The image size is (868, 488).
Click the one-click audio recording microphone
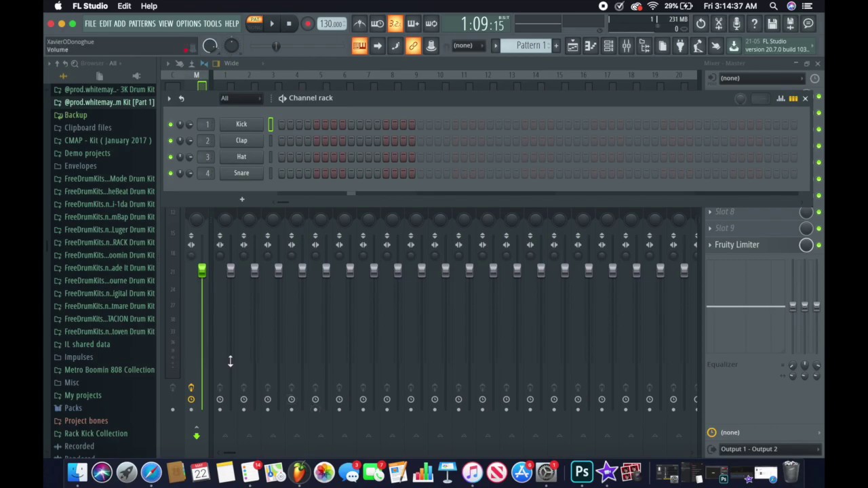pyautogui.click(x=736, y=24)
